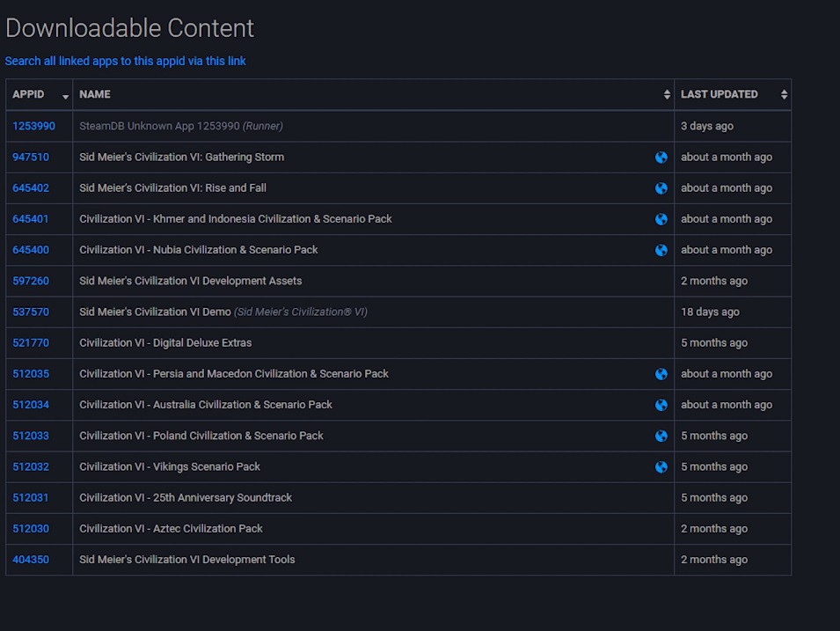Click globe icon for Khmer and Indonesia pack
The image size is (840, 631).
coord(661,219)
